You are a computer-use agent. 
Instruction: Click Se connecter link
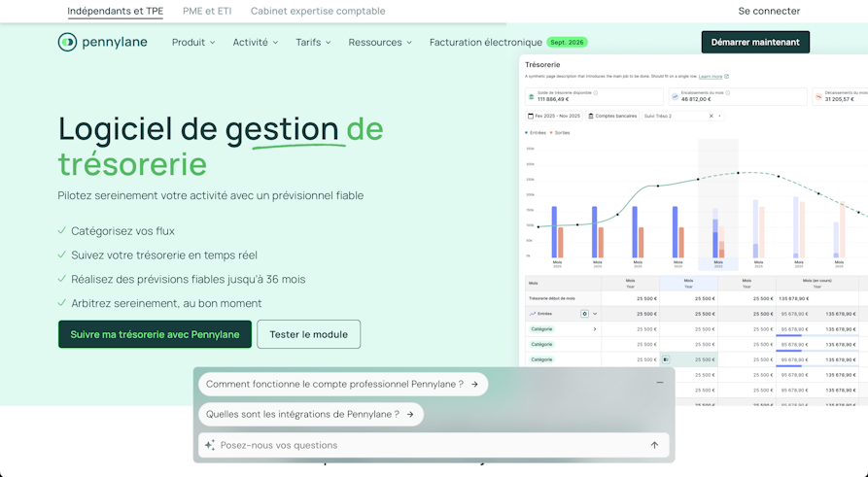pos(769,11)
